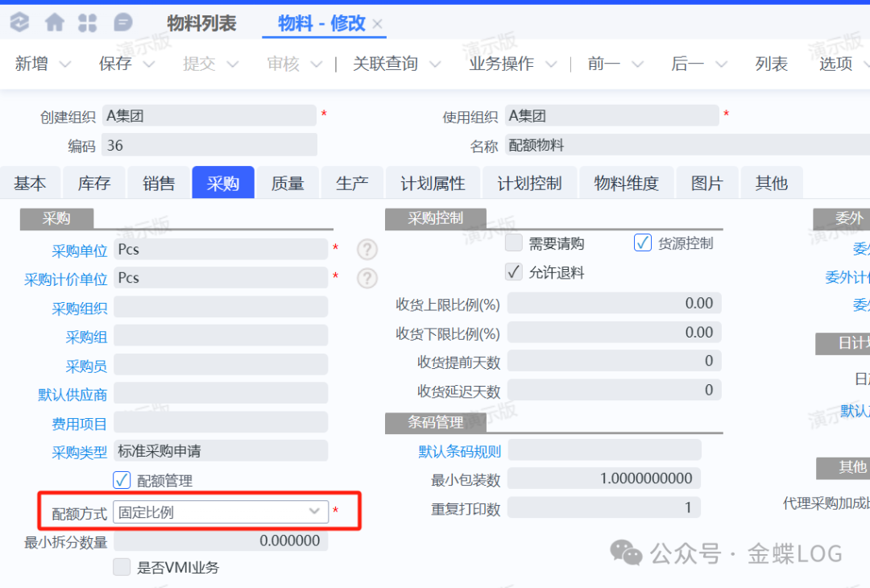Click help icon beside 采购计价单位 field
870x588 pixels.
367,278
